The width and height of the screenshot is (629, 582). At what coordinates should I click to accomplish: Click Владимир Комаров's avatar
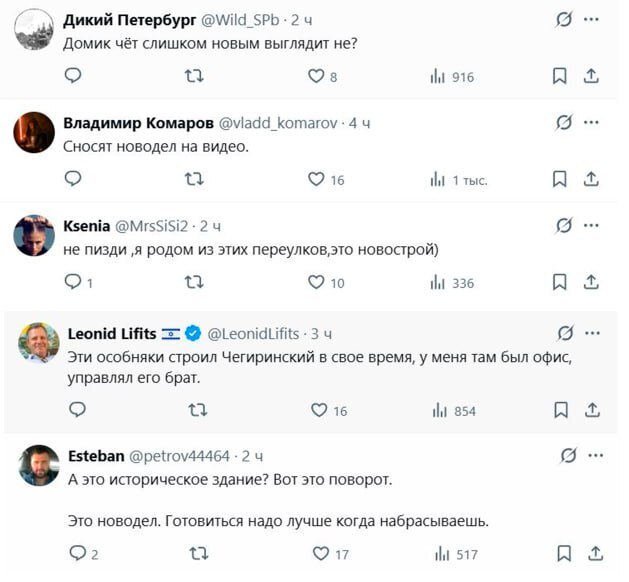34,133
